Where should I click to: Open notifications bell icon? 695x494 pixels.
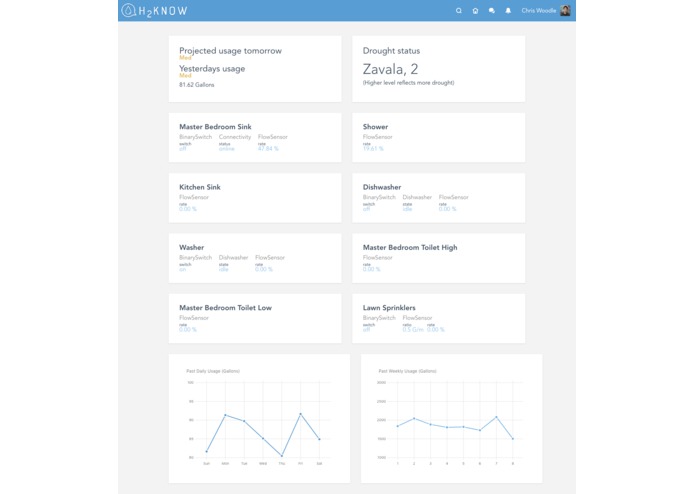click(x=508, y=11)
